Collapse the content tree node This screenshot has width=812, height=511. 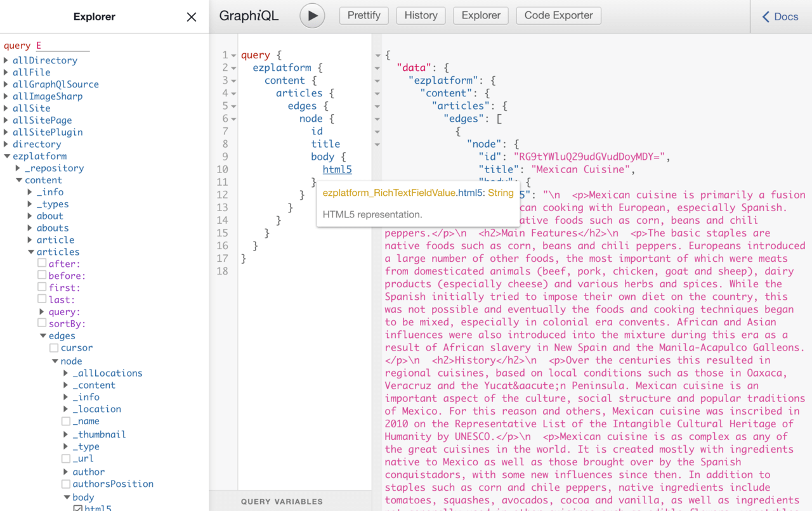pyautogui.click(x=18, y=181)
